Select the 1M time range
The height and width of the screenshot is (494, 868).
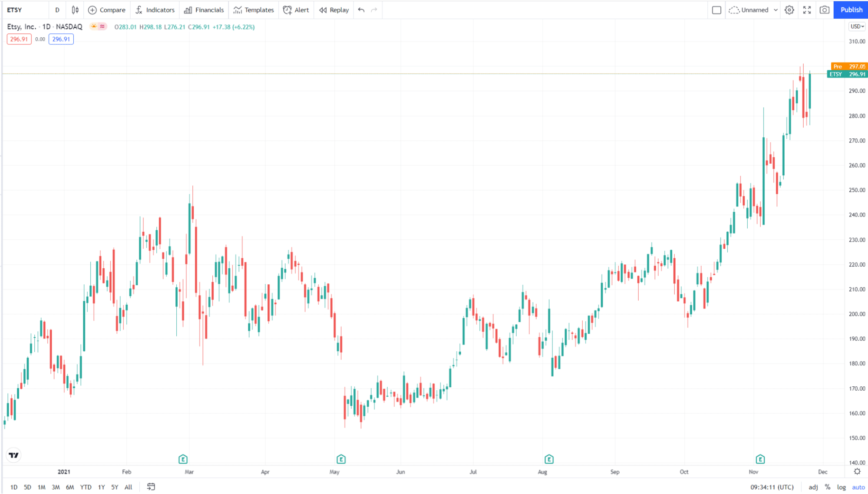click(x=41, y=487)
